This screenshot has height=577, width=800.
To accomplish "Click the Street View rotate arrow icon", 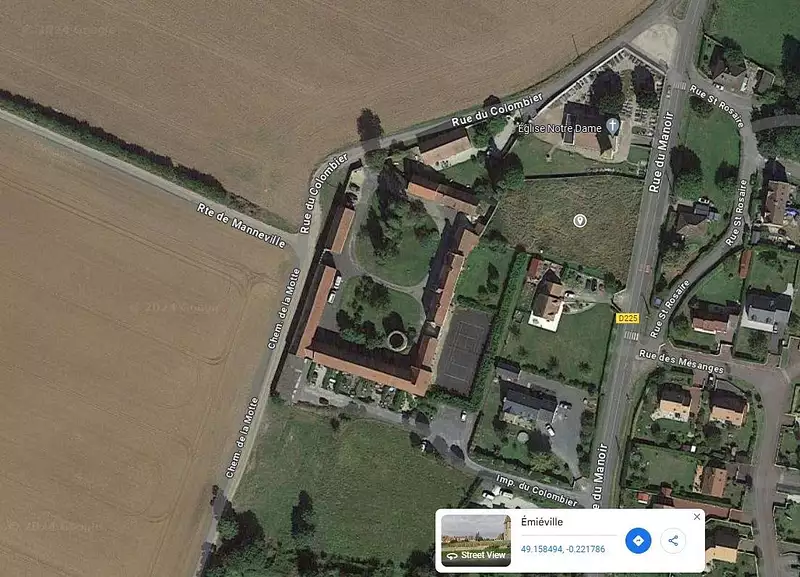I will (x=452, y=556).
